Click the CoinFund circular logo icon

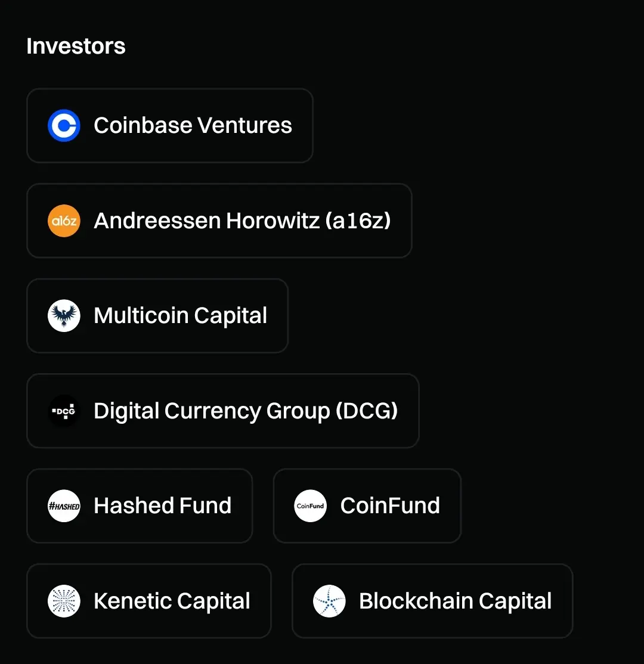click(310, 506)
